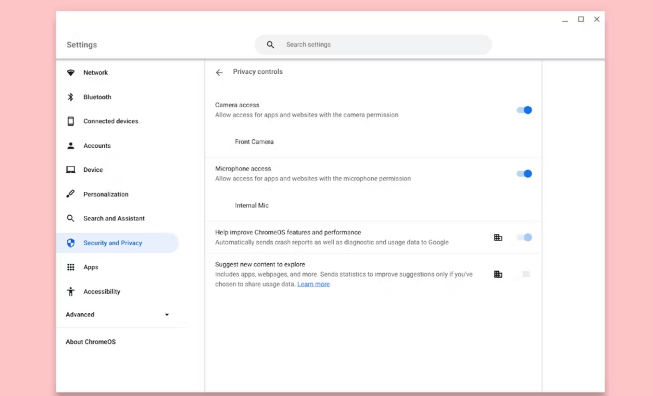Click the Network wifi icon in sidebar

click(70, 72)
